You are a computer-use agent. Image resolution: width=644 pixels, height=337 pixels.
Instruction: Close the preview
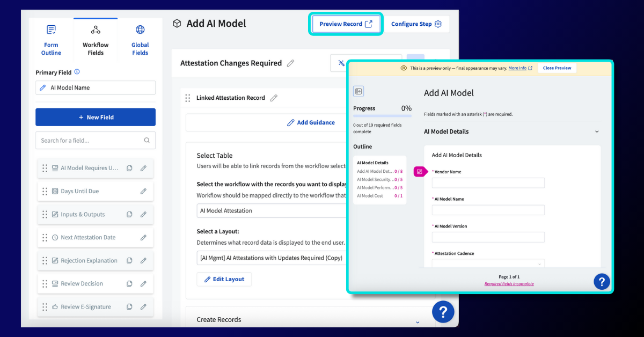pos(557,68)
